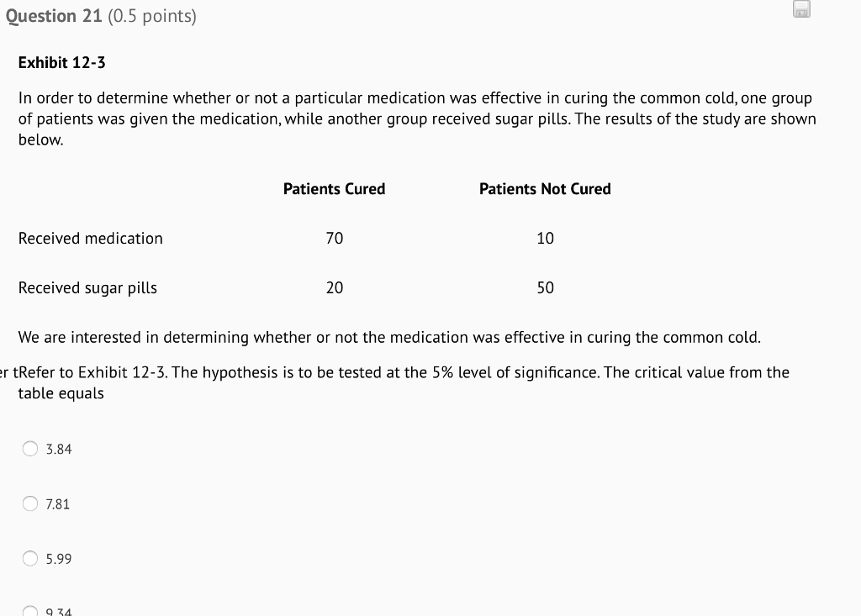This screenshot has height=616, width=861.
Task: Click the 7.81 answer label text
Action: [x=58, y=504]
